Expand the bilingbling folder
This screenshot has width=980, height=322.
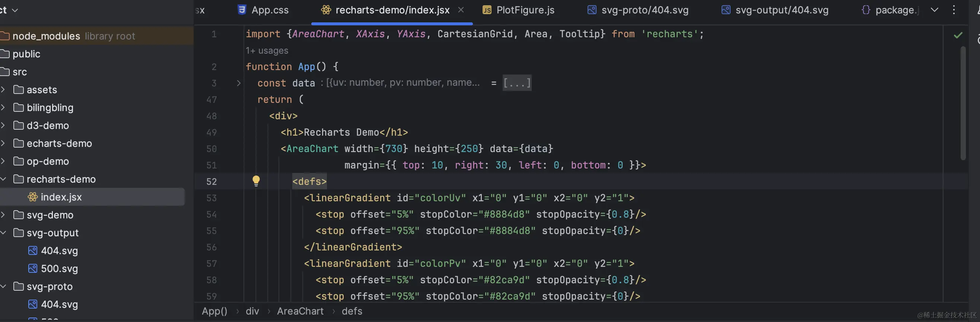click(x=3, y=108)
